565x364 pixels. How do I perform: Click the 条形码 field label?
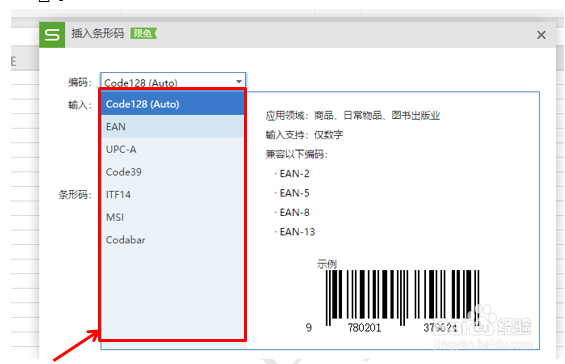pos(75,195)
